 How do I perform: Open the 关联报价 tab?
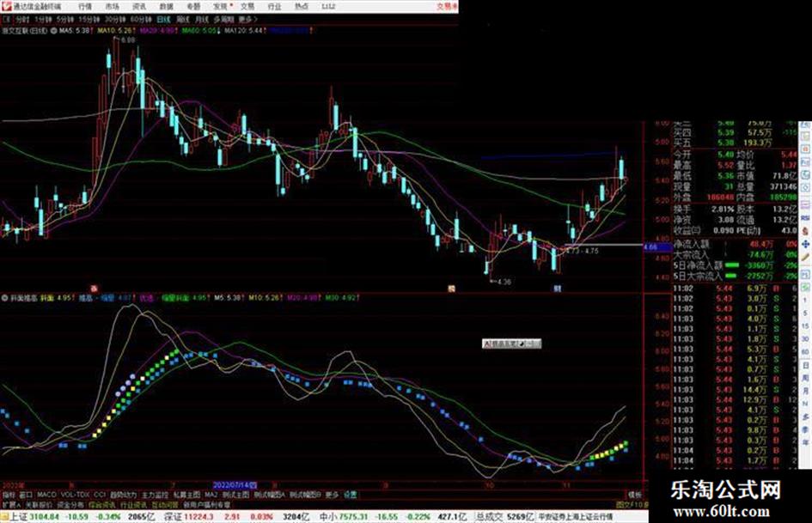(39, 504)
